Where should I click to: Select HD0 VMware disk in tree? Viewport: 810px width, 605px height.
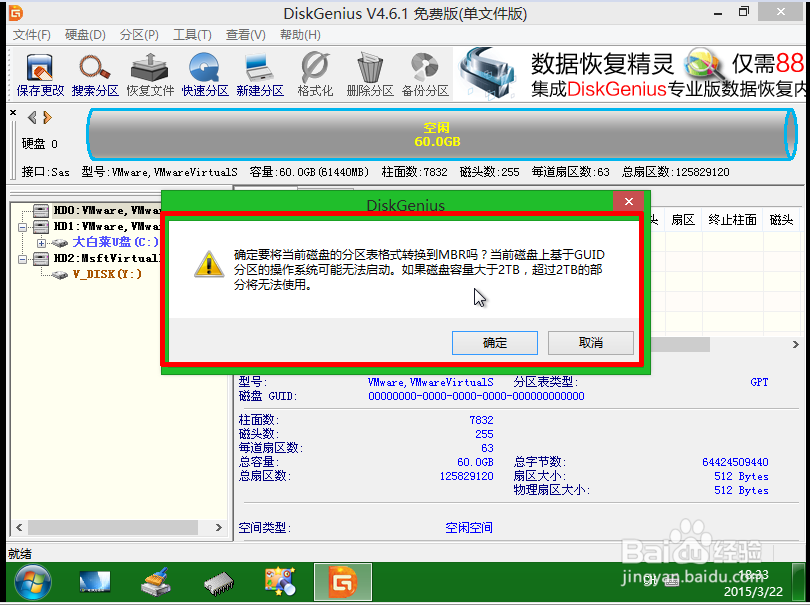[x=106, y=210]
